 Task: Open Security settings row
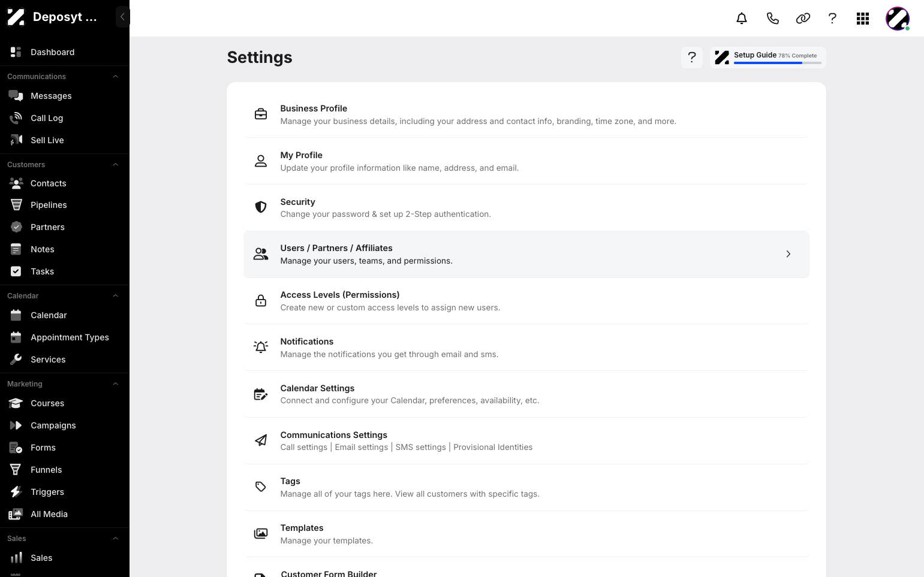pyautogui.click(x=526, y=208)
